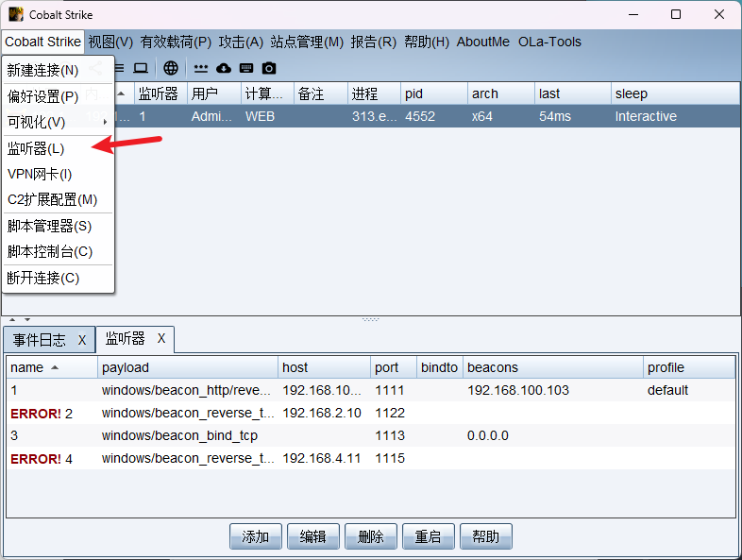This screenshot has width=742, height=560.
Task: Click the 重启 button
Action: [428, 536]
